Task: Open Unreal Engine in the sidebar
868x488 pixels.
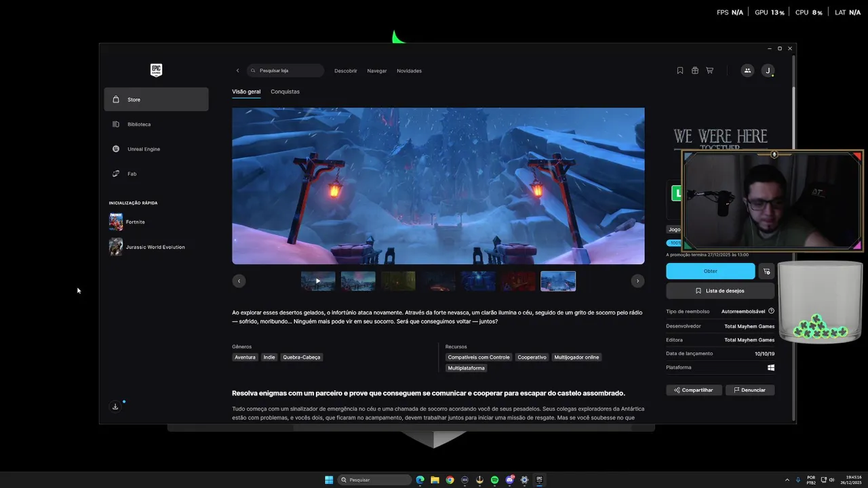Action: point(156,149)
